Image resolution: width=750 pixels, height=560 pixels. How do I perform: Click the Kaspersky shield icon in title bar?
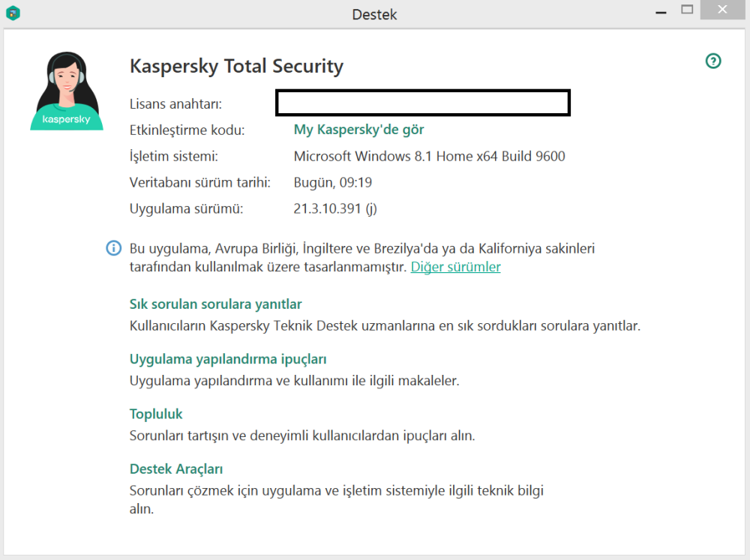point(13,13)
